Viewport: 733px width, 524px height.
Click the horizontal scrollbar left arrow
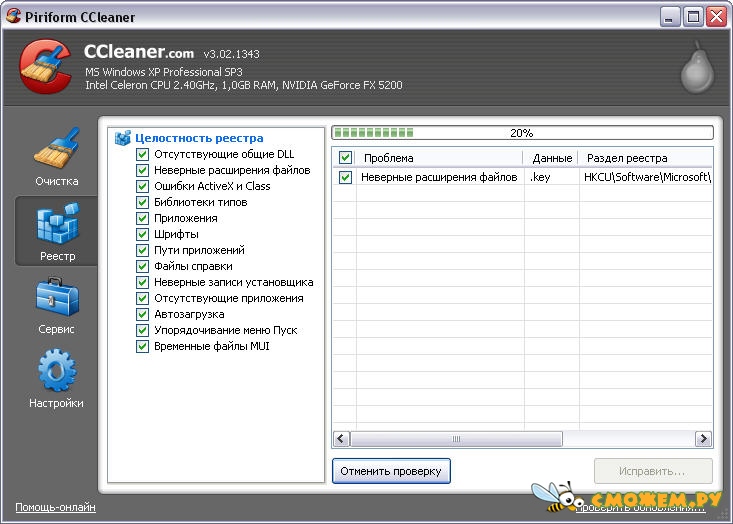[x=341, y=439]
